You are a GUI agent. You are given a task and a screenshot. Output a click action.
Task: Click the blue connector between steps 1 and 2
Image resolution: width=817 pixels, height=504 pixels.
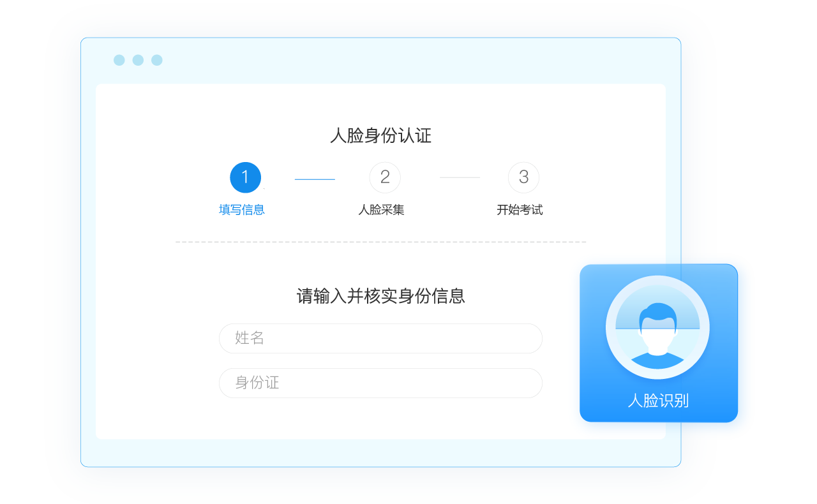pyautogui.click(x=315, y=179)
